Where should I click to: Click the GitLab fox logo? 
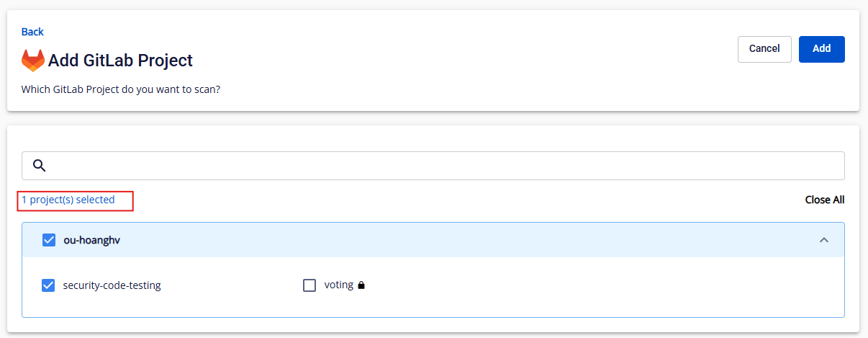coord(32,61)
